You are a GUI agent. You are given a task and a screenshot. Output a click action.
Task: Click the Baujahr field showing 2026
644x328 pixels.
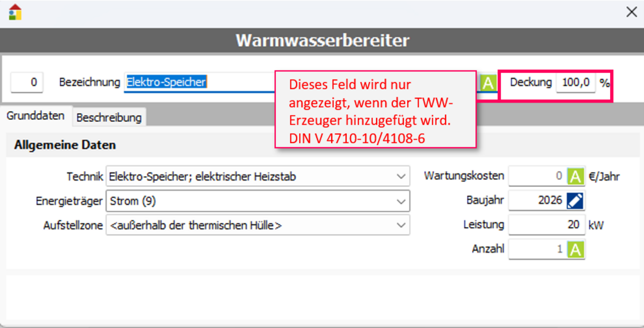point(537,201)
